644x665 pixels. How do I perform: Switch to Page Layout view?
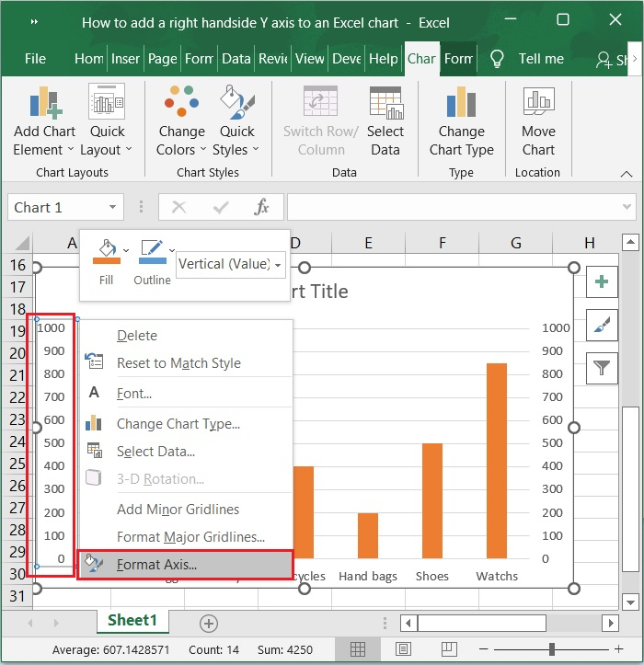pos(403,648)
